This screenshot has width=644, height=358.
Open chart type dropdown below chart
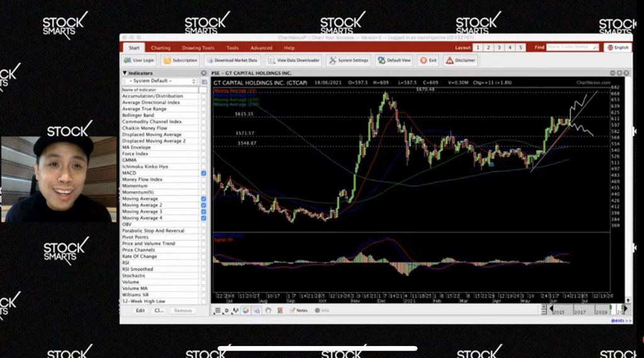point(236,311)
